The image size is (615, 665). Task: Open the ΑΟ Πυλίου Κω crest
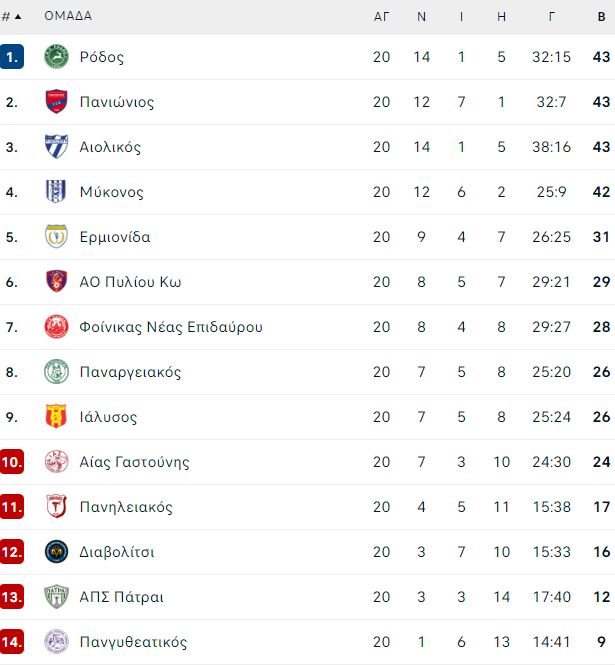pyautogui.click(x=56, y=281)
